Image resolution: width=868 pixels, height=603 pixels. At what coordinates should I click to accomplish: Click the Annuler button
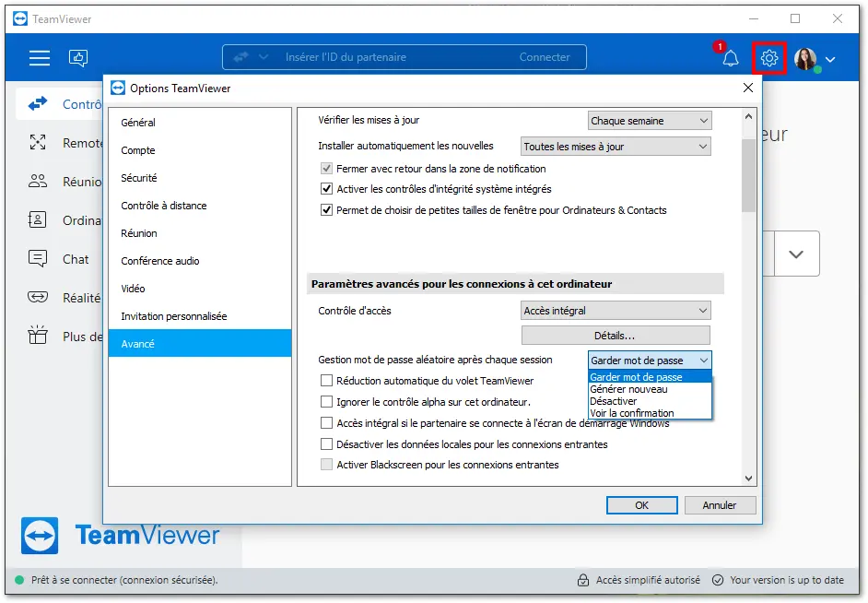coord(720,505)
